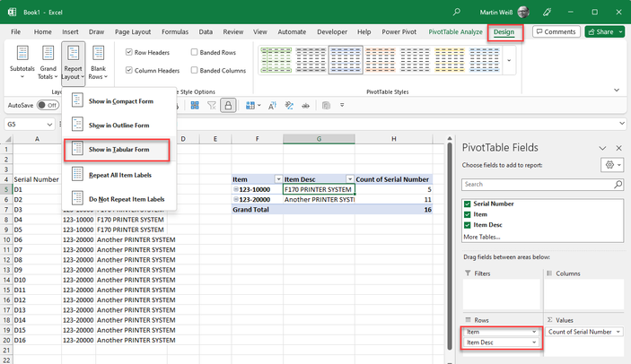Click the lock icon in quick toolbar
The width and height of the screenshot is (631, 364).
pos(229,105)
